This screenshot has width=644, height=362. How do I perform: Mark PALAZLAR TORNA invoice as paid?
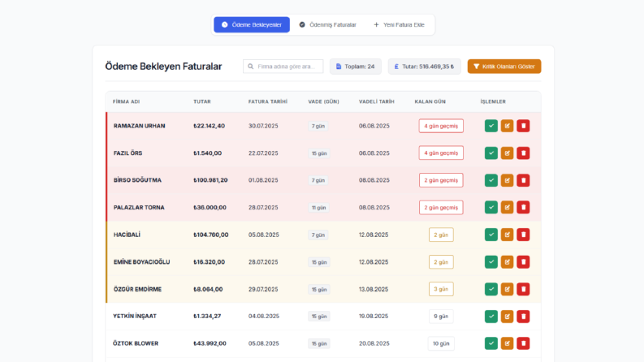coord(491,207)
